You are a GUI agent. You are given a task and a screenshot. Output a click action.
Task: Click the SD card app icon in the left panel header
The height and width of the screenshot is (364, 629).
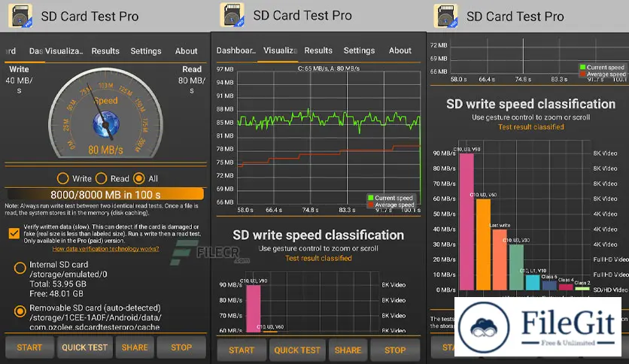tap(20, 16)
